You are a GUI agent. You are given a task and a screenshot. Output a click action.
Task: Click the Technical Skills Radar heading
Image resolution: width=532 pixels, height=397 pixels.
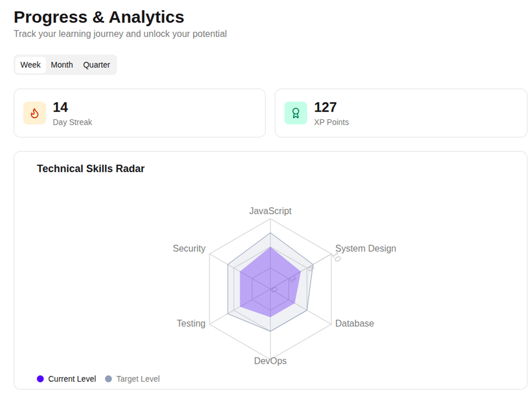tap(91, 169)
